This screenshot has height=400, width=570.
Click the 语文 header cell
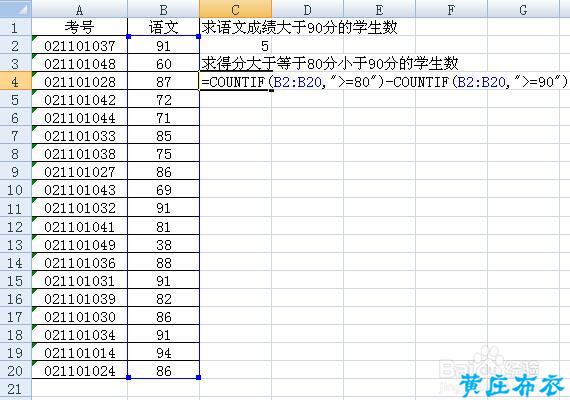pos(163,27)
